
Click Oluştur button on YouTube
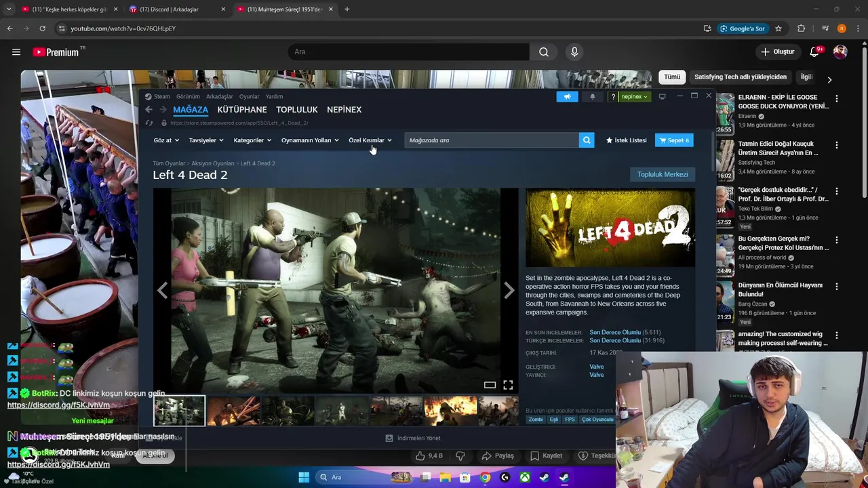point(777,52)
